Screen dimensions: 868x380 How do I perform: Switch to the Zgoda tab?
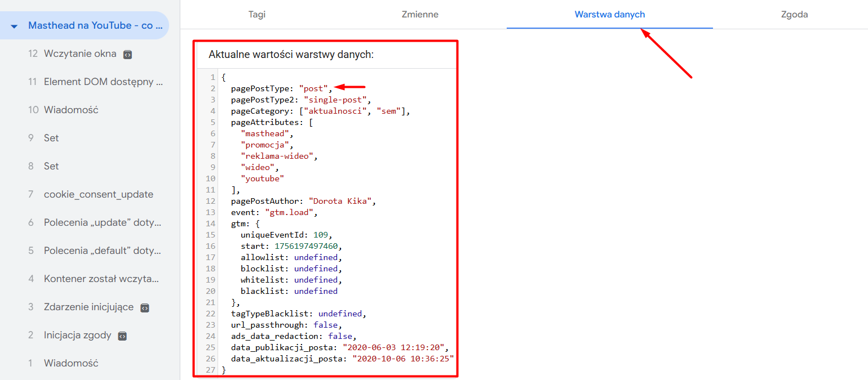795,15
